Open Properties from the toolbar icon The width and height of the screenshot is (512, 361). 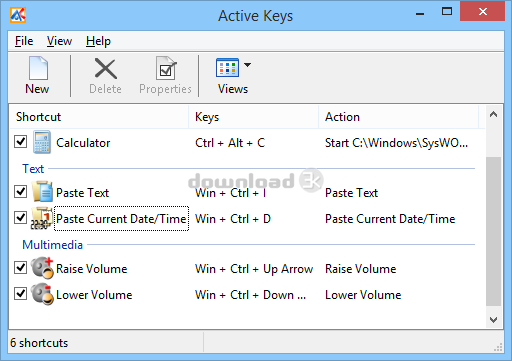tap(166, 68)
